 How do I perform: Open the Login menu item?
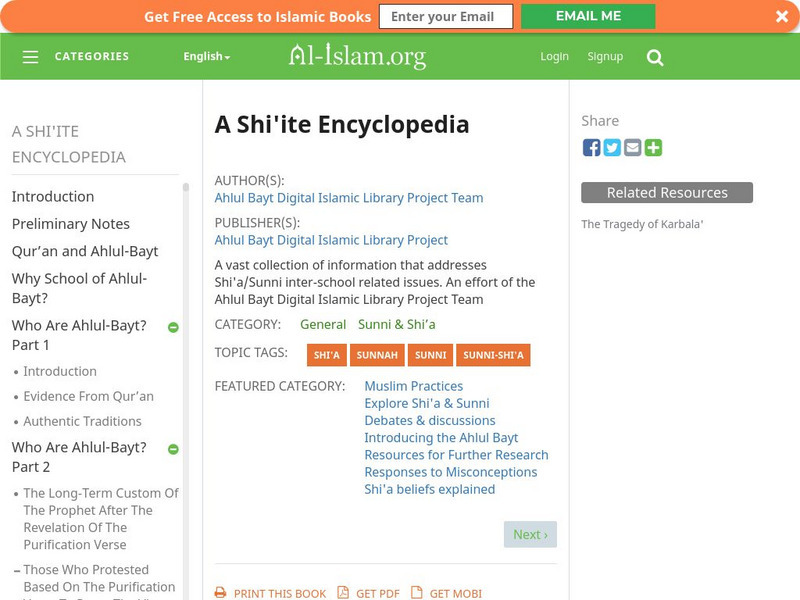tap(554, 57)
